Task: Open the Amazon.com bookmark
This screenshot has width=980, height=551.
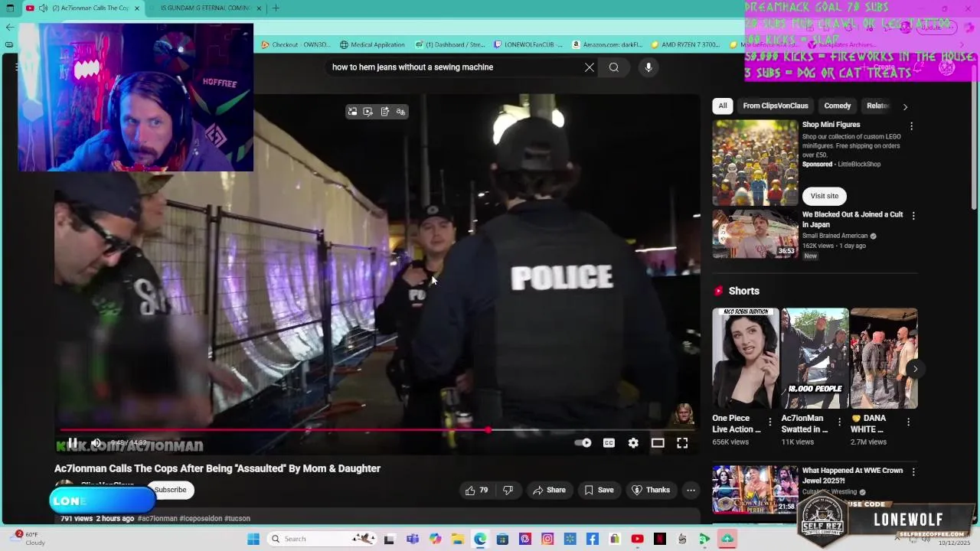Action: 607,44
